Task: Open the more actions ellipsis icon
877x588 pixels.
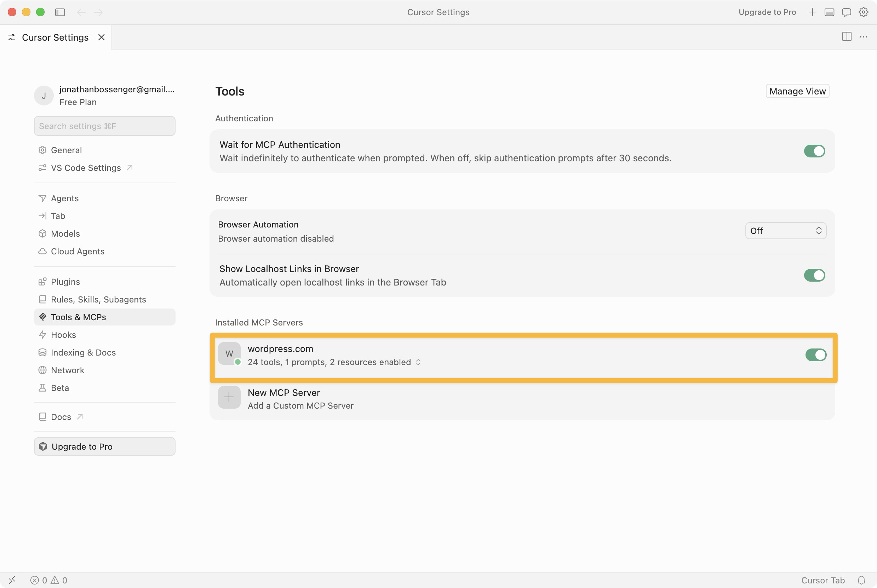Action: pyautogui.click(x=864, y=37)
